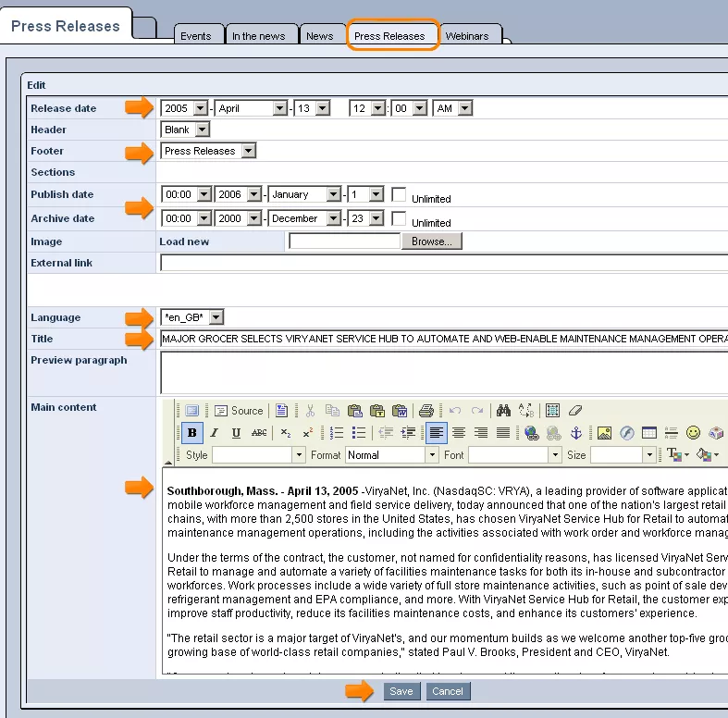Toggle Bold formatting button
Viewport: 728px width, 718px height.
(x=191, y=433)
